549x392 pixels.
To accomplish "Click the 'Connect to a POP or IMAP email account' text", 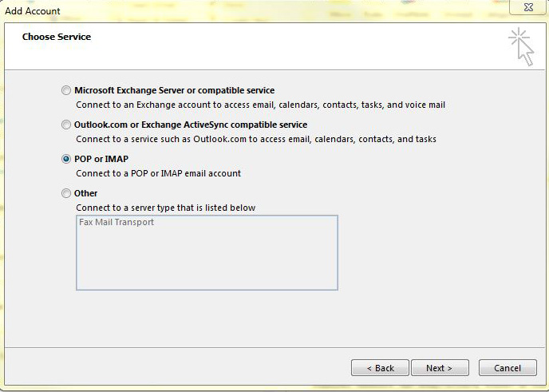I will tap(159, 173).
